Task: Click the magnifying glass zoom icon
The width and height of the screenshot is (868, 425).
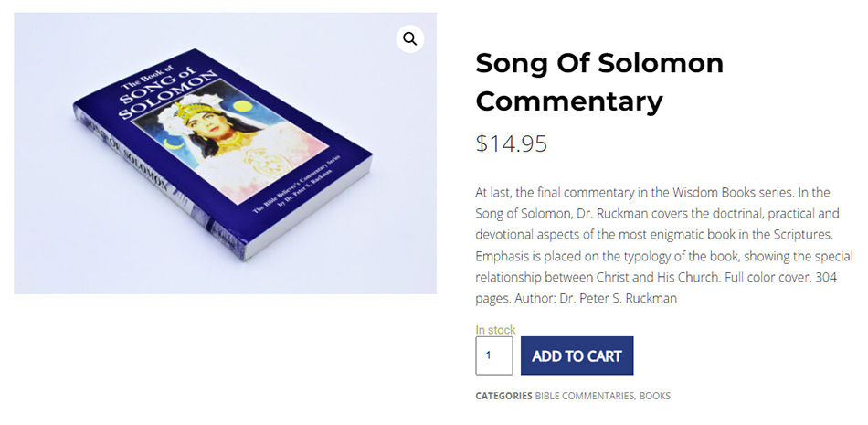Action: 409,39
